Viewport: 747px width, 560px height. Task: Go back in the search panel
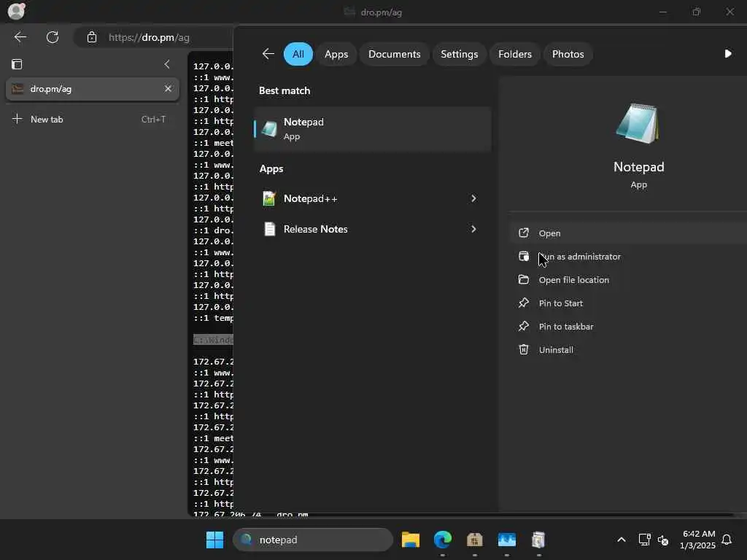point(268,54)
